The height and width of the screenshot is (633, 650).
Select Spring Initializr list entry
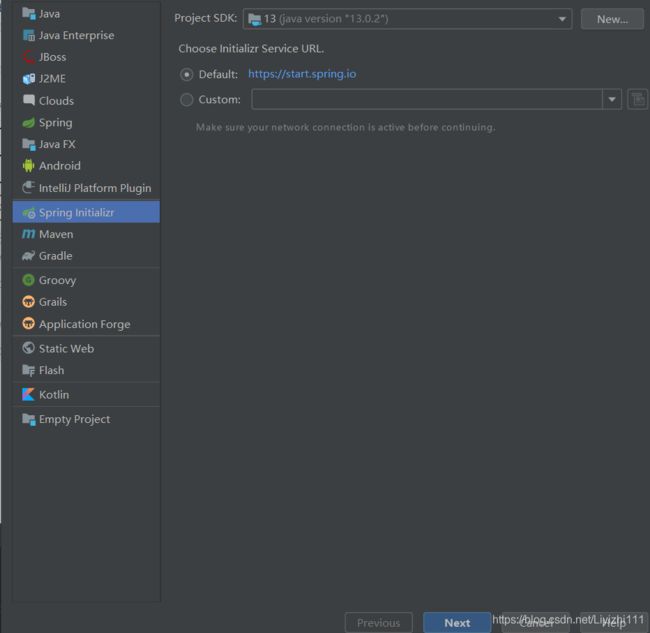pyautogui.click(x=86, y=212)
